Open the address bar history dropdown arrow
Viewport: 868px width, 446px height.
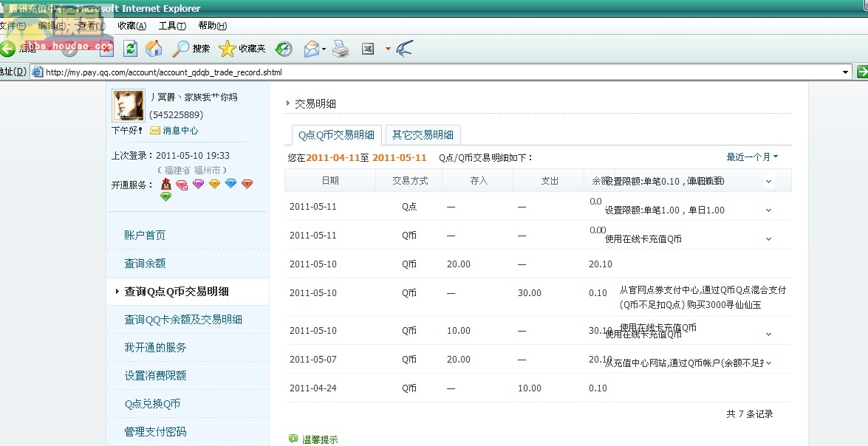(845, 72)
